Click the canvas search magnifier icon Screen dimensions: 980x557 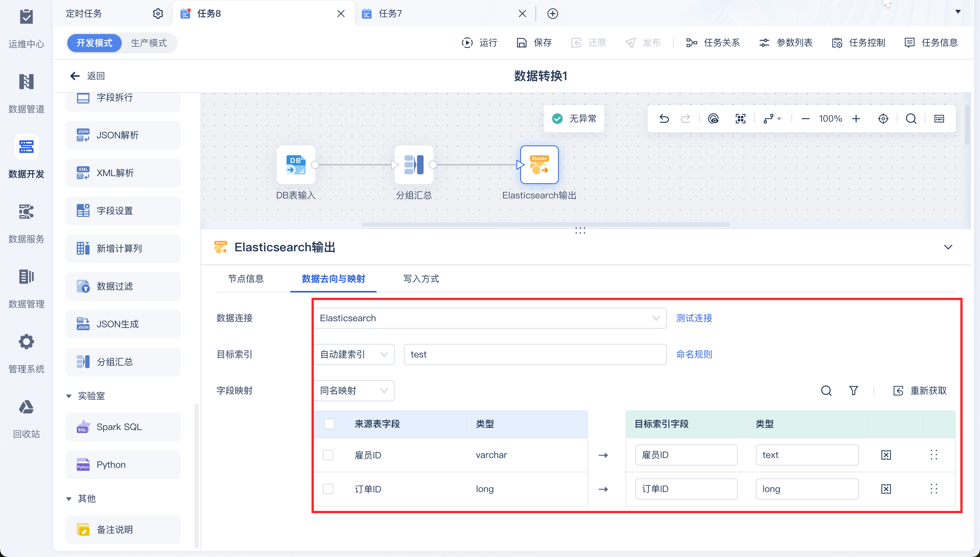911,119
